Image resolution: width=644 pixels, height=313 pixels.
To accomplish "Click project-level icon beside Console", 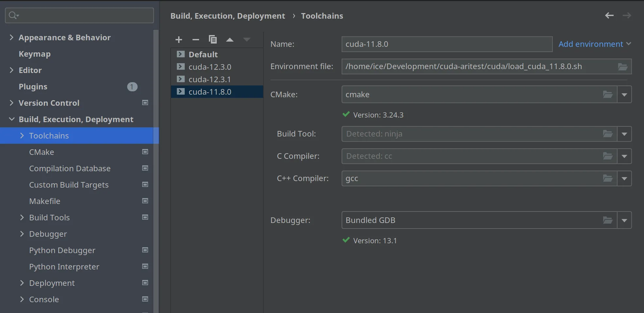I will point(145,299).
